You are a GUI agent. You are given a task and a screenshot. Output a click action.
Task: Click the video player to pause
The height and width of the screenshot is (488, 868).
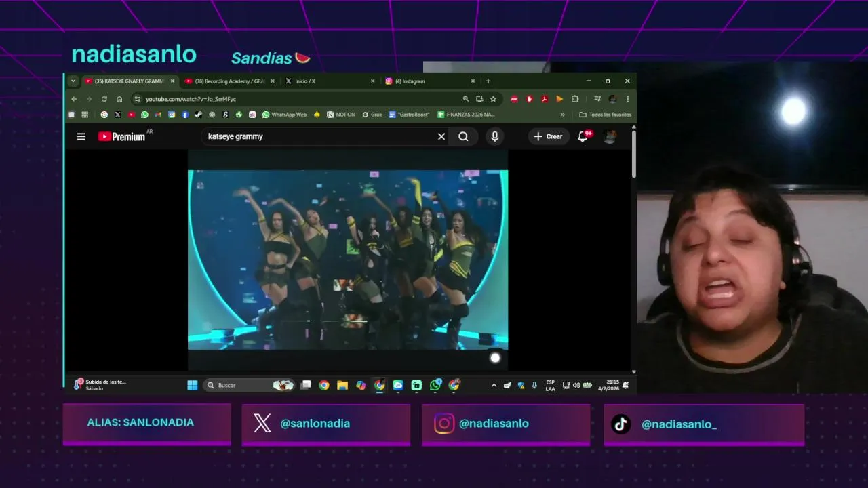coord(348,260)
